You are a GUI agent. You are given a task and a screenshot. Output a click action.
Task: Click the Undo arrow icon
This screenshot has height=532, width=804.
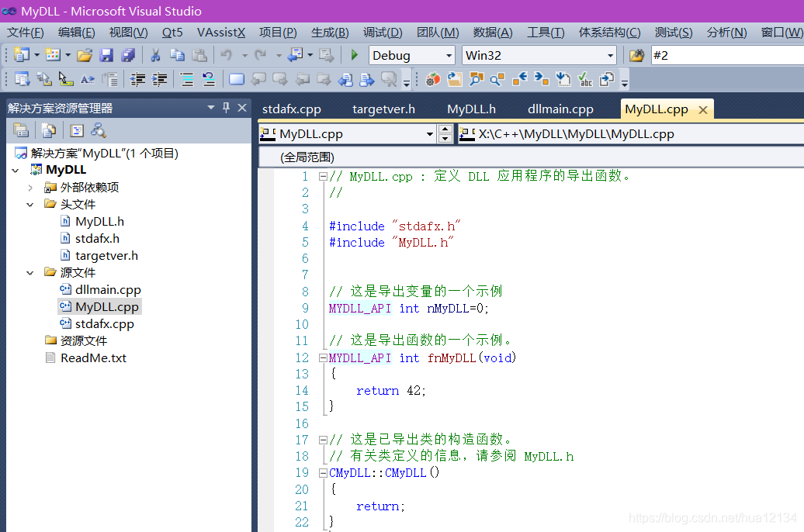tap(227, 55)
